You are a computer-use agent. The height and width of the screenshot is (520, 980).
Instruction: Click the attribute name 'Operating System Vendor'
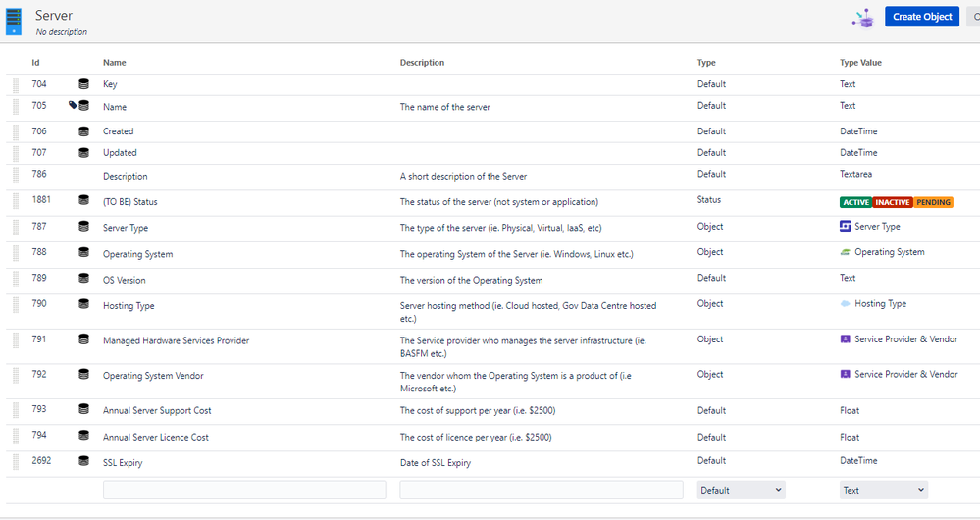tap(154, 376)
